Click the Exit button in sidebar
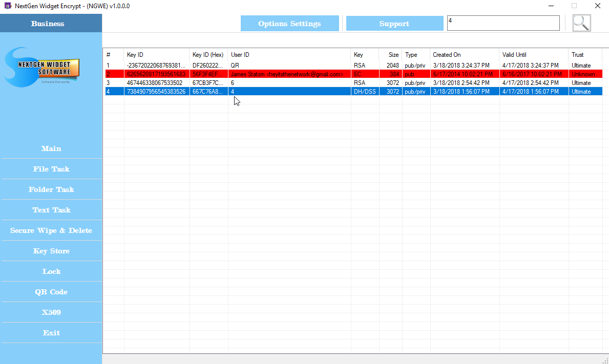The width and height of the screenshot is (609, 364). pos(51,333)
